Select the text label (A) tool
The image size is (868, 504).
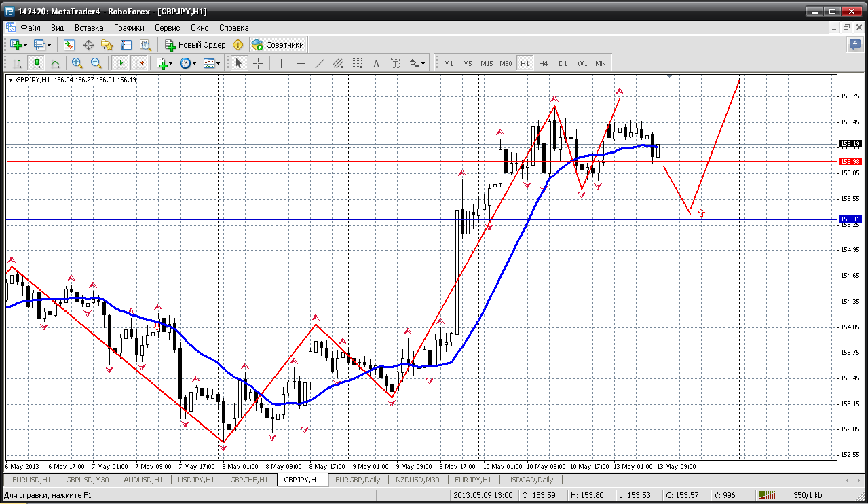[x=377, y=63]
